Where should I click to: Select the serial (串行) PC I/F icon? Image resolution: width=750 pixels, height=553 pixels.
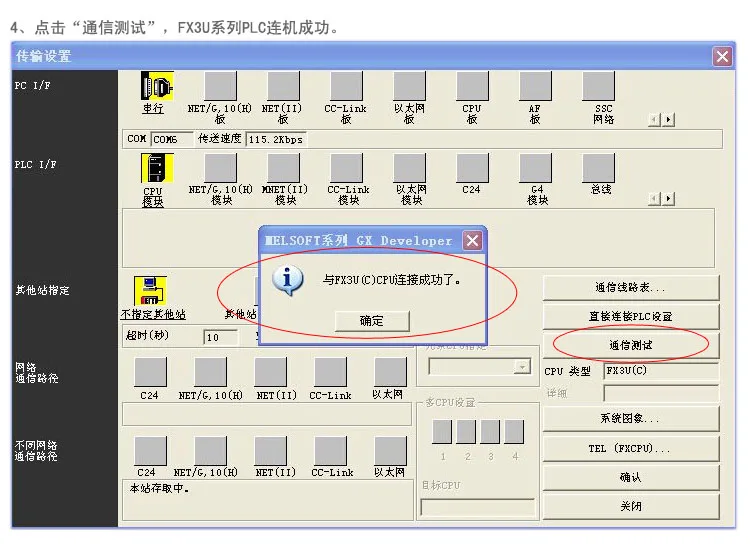pos(157,86)
